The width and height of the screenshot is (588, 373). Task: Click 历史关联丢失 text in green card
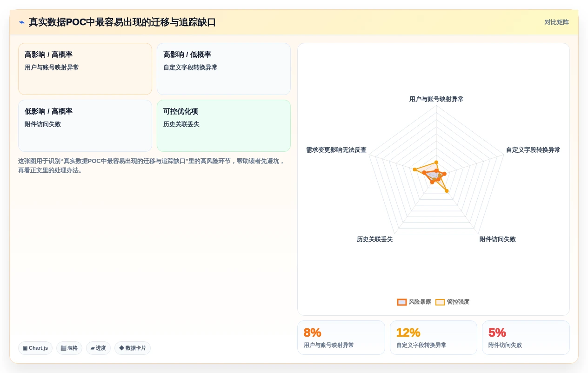(x=181, y=124)
